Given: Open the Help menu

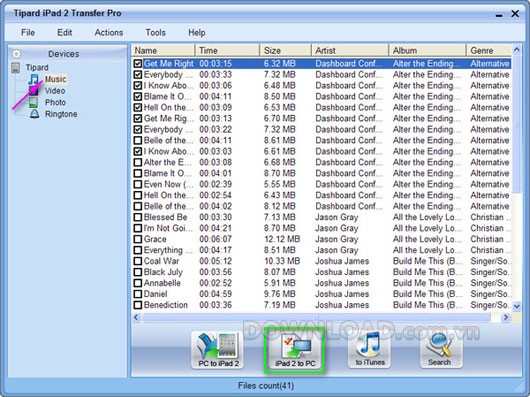Looking at the screenshot, I should coord(197,32).
